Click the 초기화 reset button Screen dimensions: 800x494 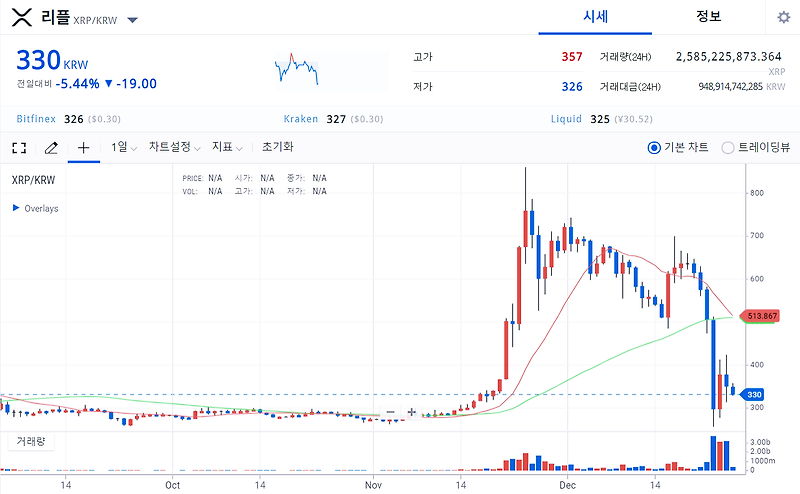[278, 147]
